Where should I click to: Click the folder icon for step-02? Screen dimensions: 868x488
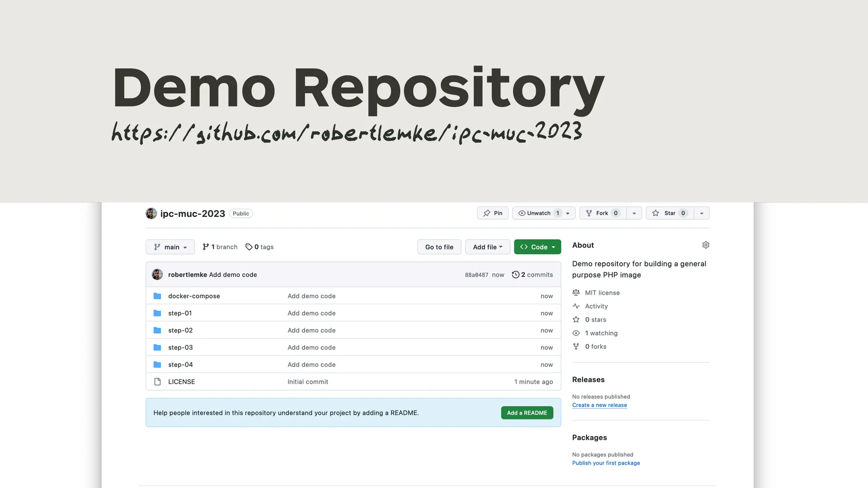pyautogui.click(x=157, y=330)
